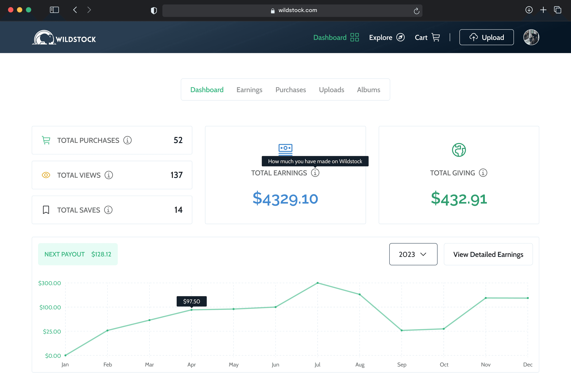Toggle the browser sidebar panel
This screenshot has width=571, height=392.
pos(54,10)
